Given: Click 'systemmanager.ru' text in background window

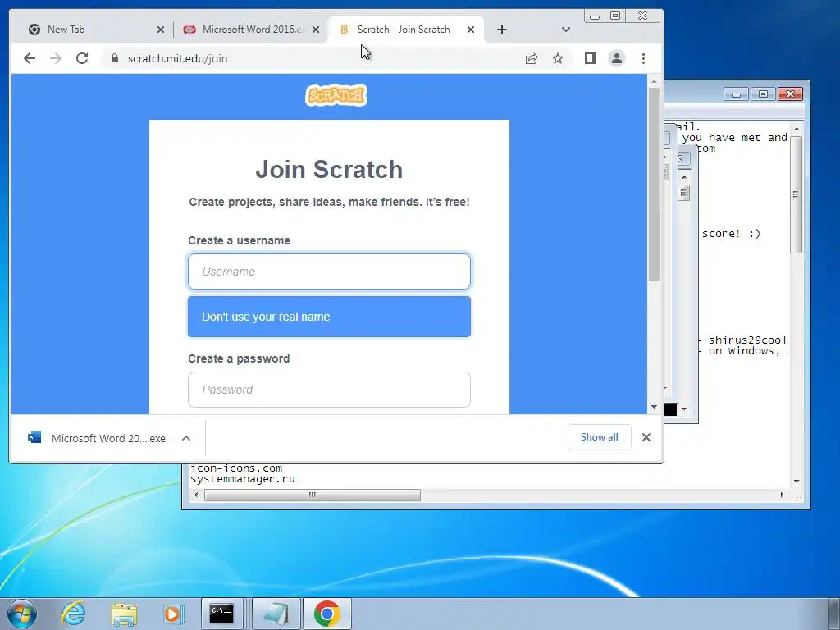Looking at the screenshot, I should tap(243, 479).
